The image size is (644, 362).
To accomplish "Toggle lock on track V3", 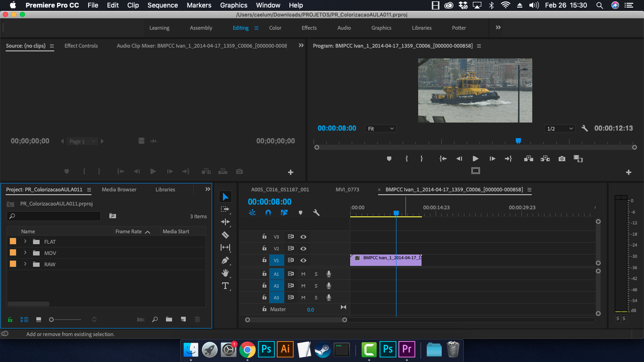I will pyautogui.click(x=264, y=237).
